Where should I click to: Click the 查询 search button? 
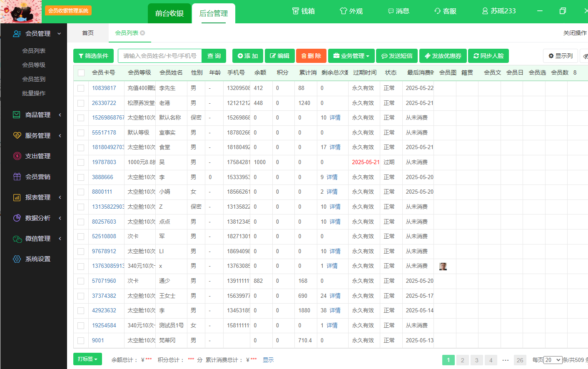(x=214, y=56)
